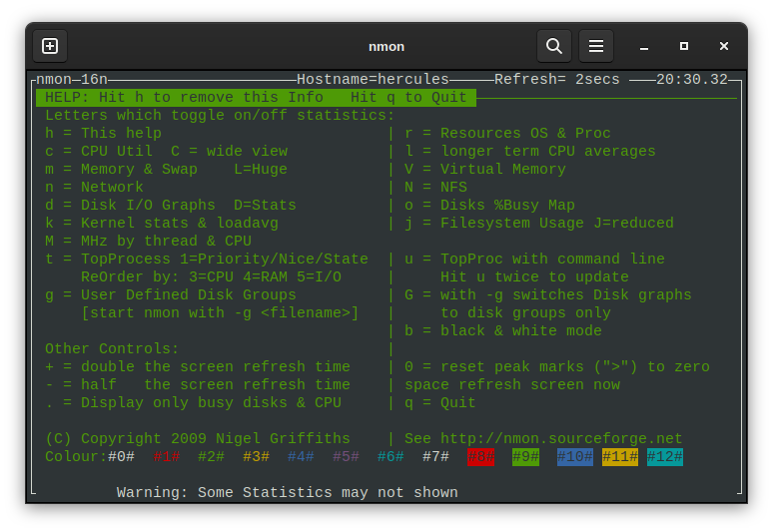
Task: Click the red-background #8# swatch
Action: [480, 456]
